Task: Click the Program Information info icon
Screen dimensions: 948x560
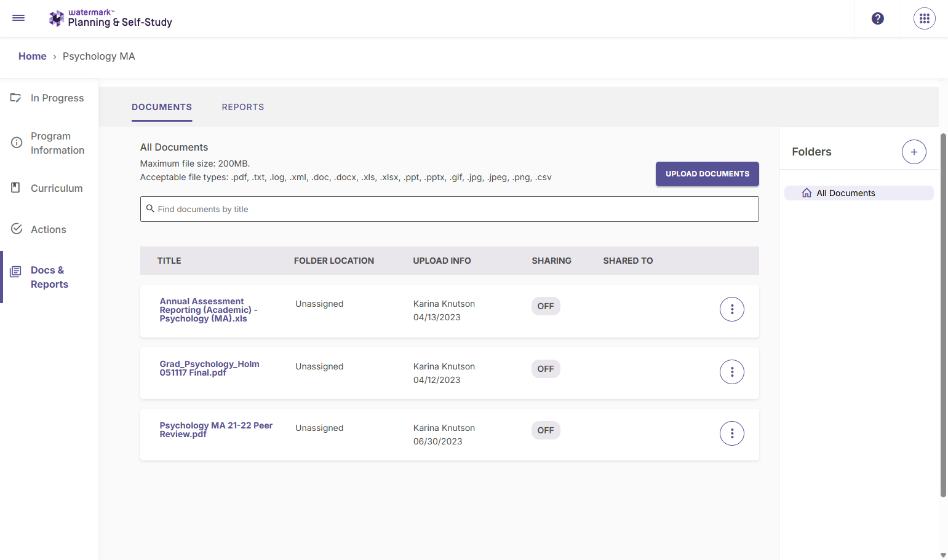Action: 17,143
